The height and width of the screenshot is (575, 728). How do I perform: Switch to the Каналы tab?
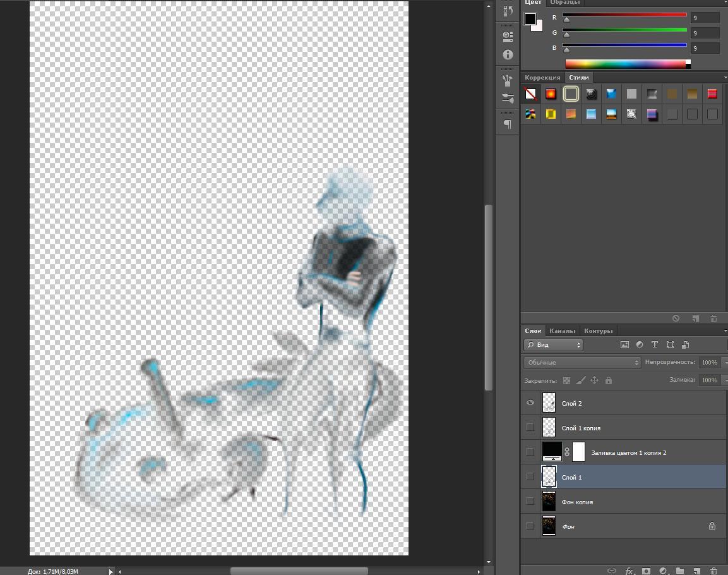pos(562,330)
